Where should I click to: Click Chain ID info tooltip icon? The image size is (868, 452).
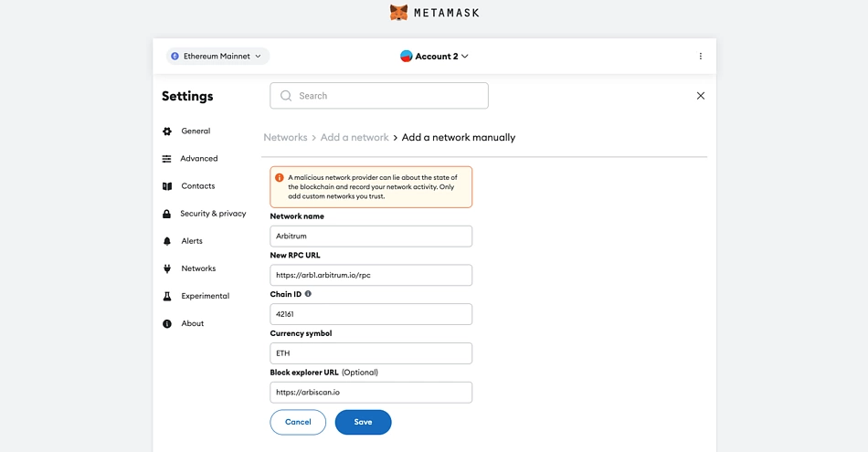(308, 294)
